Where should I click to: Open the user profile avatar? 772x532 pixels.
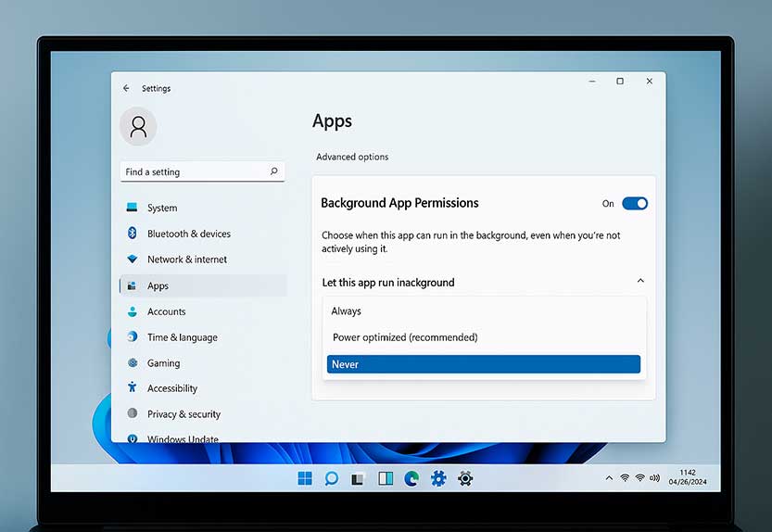coord(138,127)
